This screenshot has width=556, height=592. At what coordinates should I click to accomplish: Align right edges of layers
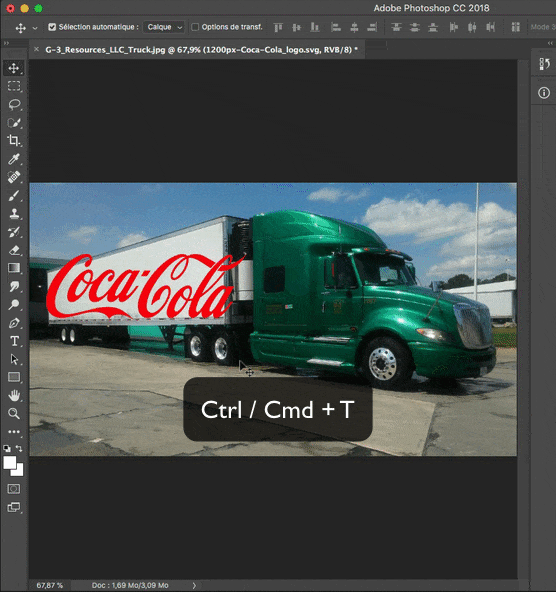click(372, 27)
